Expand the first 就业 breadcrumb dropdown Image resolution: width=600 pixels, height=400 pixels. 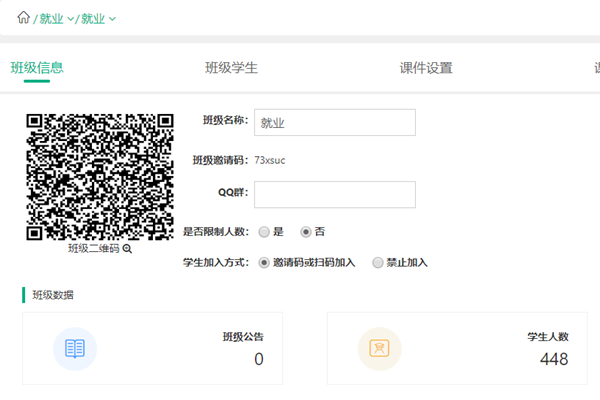click(x=70, y=19)
